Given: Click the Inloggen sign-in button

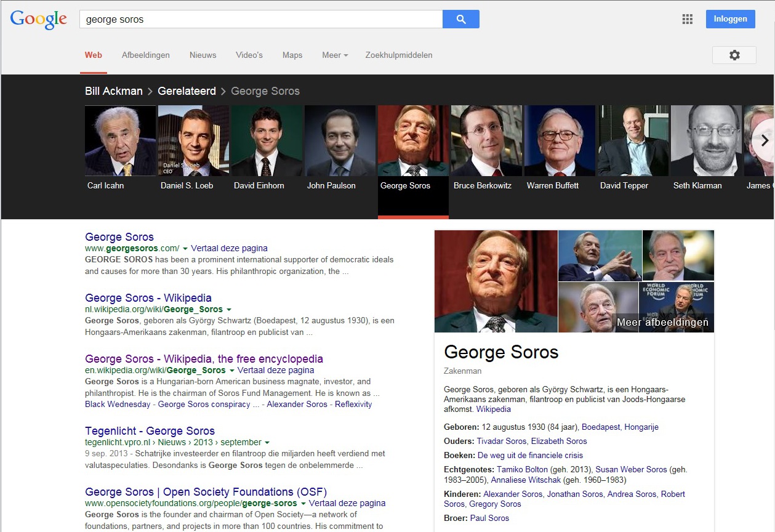Looking at the screenshot, I should (x=731, y=19).
